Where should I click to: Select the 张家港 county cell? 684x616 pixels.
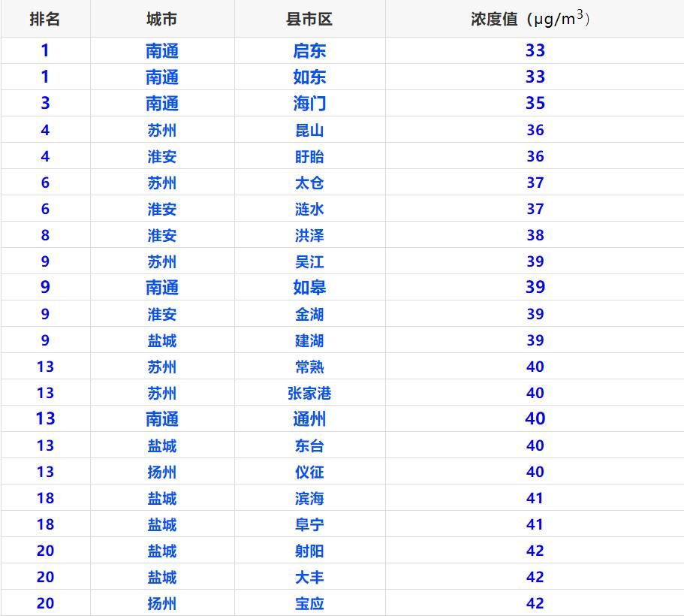click(x=309, y=393)
